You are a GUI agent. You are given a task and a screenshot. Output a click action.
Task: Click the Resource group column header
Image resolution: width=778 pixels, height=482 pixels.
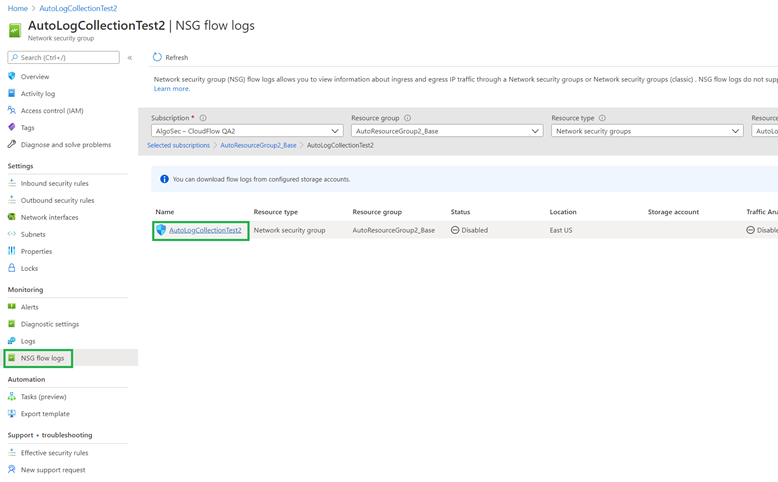click(x=377, y=211)
